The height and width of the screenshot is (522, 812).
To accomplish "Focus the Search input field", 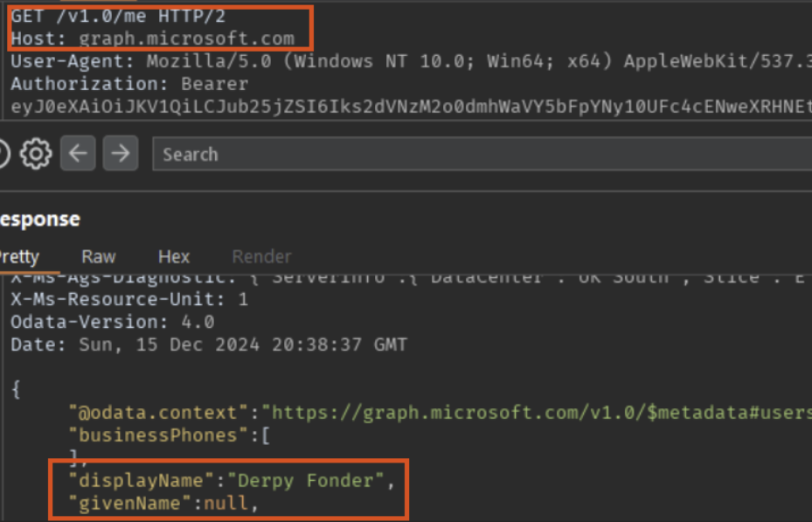I will point(481,155).
